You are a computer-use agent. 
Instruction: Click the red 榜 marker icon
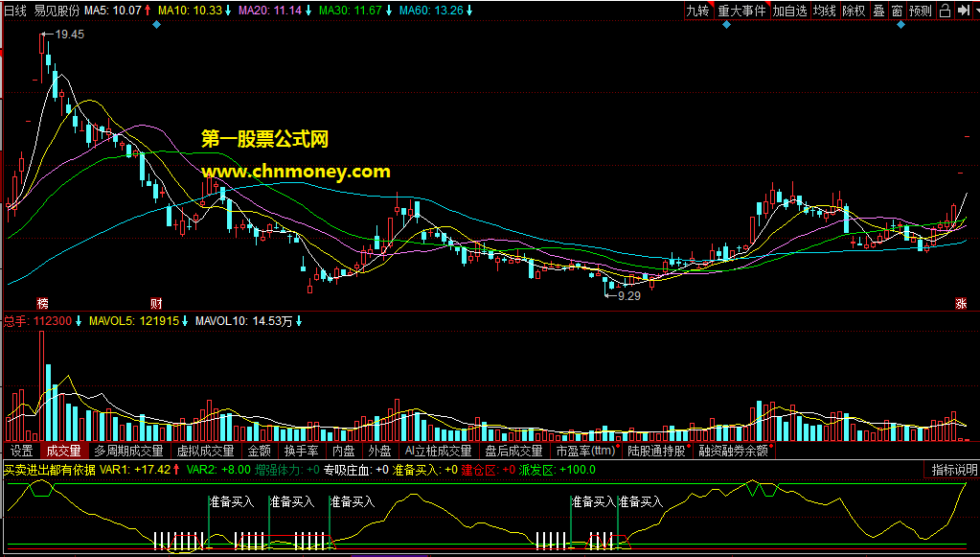pos(42,303)
